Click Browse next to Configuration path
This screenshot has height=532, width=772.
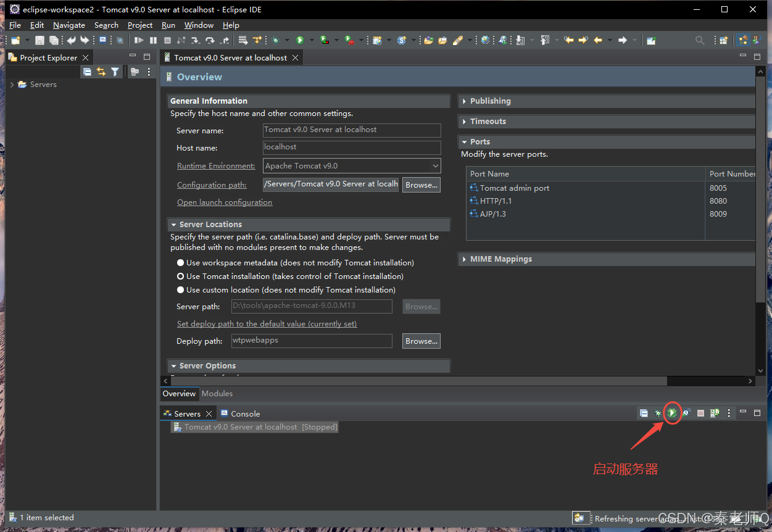point(421,185)
